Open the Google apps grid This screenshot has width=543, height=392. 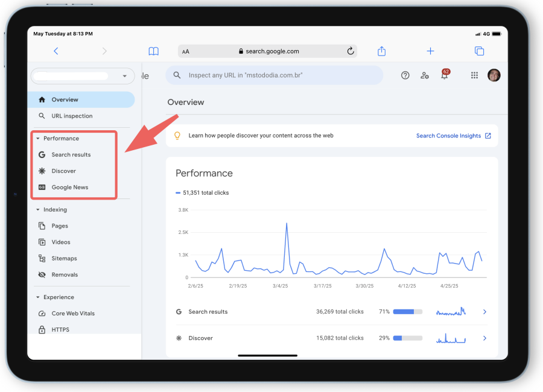tap(474, 75)
